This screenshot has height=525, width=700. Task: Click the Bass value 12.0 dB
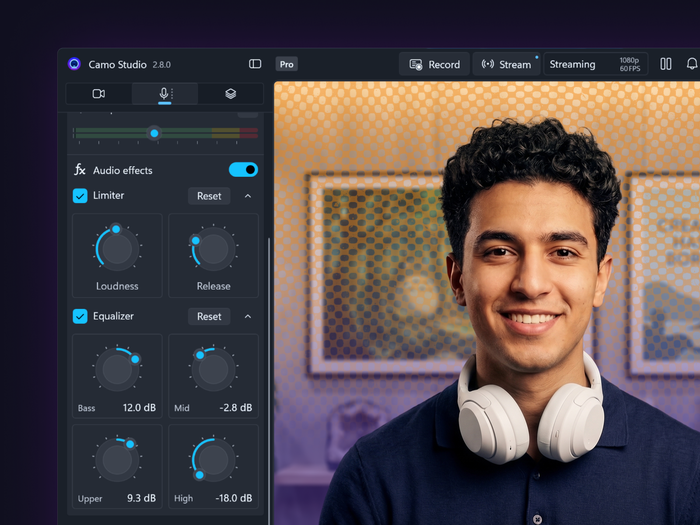[x=139, y=408]
